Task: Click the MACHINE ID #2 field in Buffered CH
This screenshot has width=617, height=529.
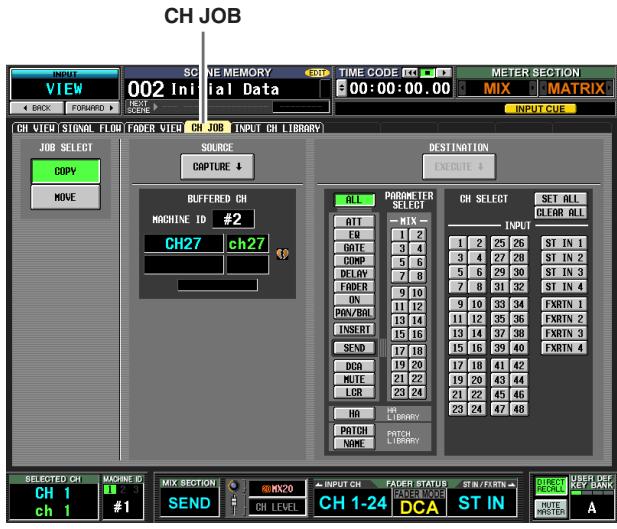Action: pyautogui.click(x=233, y=219)
